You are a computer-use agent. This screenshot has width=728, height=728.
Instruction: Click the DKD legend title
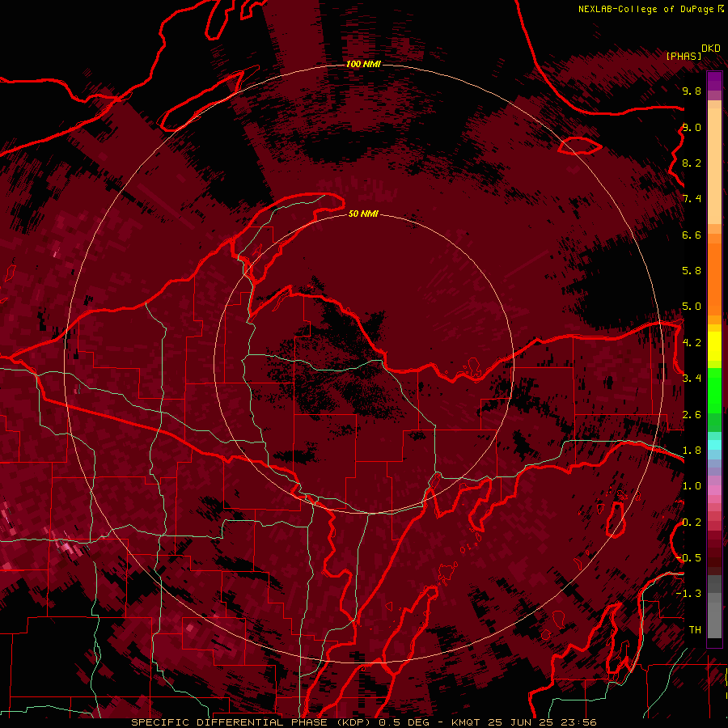click(710, 49)
